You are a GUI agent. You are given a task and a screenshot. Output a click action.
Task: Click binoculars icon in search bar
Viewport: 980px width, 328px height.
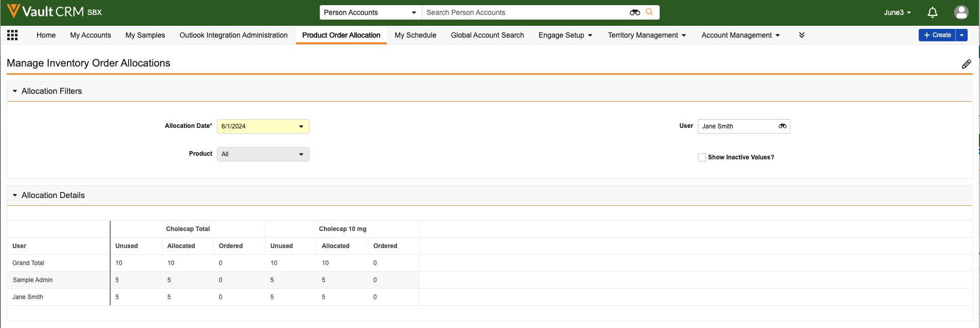pos(634,12)
